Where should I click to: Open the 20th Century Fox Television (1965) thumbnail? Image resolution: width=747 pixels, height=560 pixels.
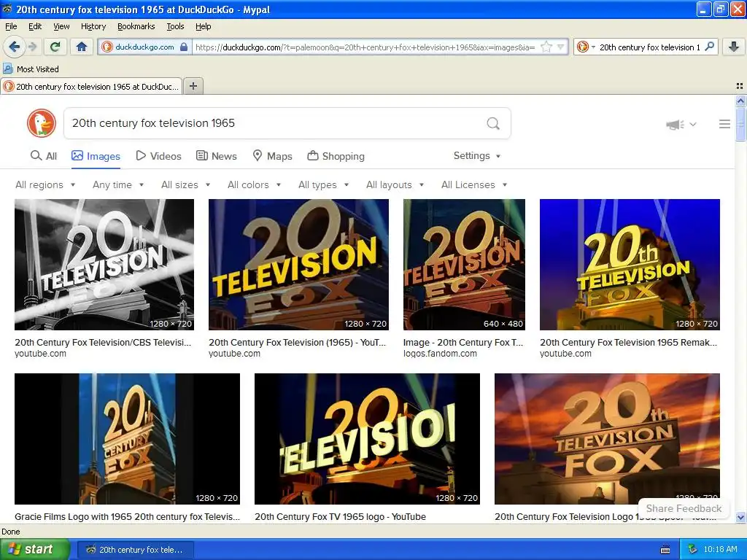[x=298, y=264]
